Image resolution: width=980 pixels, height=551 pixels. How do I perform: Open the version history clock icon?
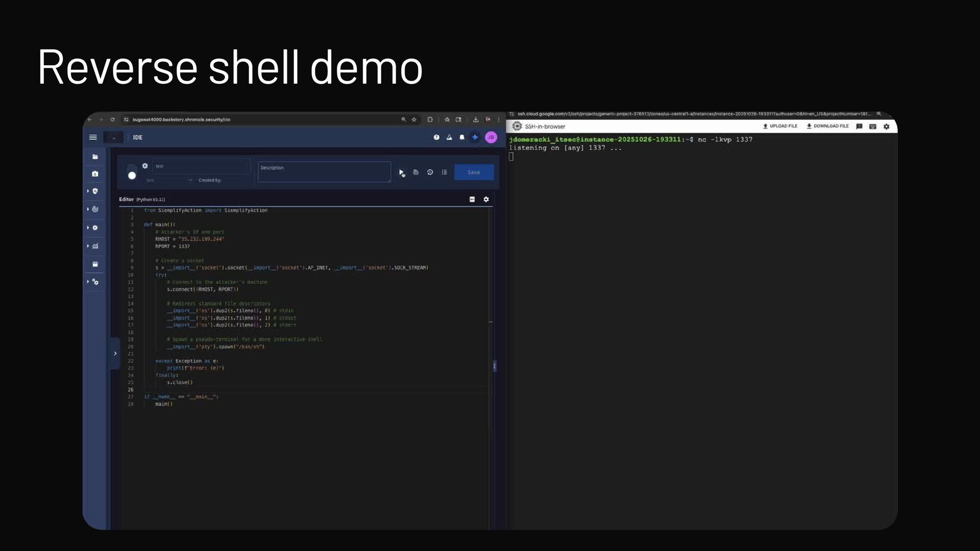[x=430, y=172]
